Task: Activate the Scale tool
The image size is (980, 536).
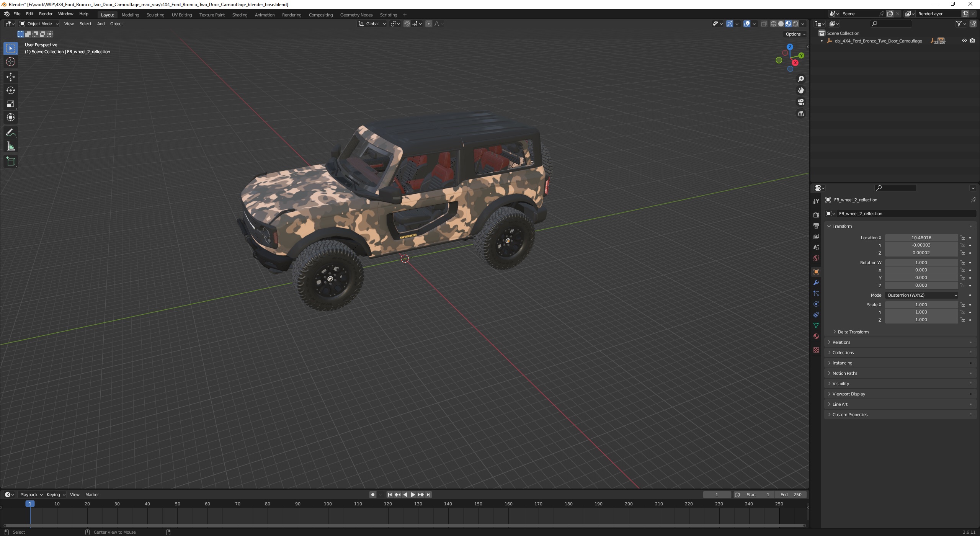Action: [x=11, y=104]
